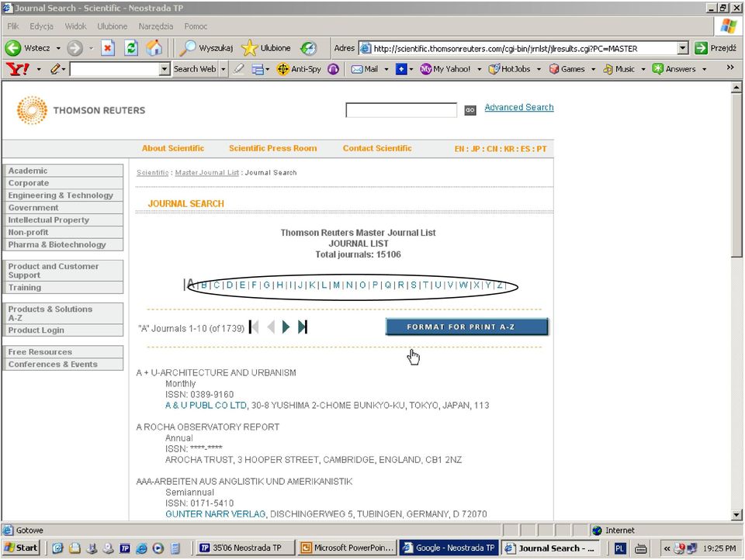
Task: Open Contact Scientific tab
Action: coord(377,148)
